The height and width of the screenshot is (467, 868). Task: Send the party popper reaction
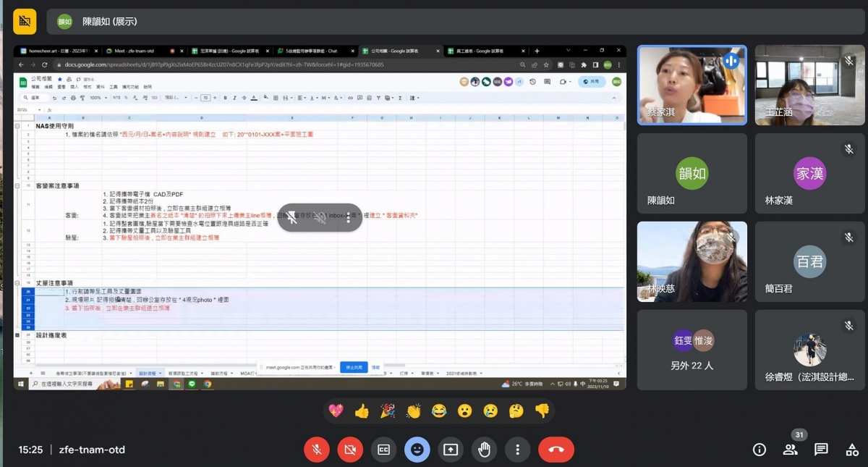388,411
